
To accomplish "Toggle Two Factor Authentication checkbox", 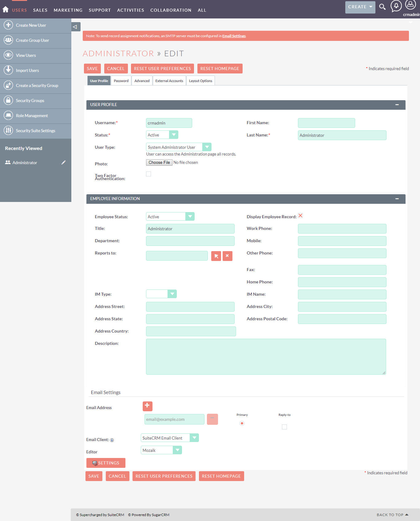I will pos(149,174).
